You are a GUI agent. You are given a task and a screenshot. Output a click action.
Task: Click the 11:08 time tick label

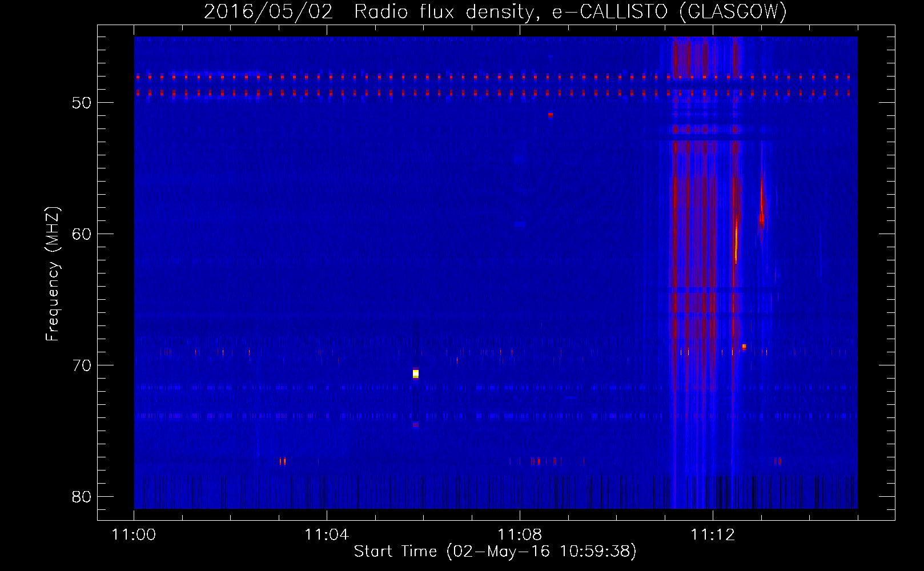pos(520,534)
